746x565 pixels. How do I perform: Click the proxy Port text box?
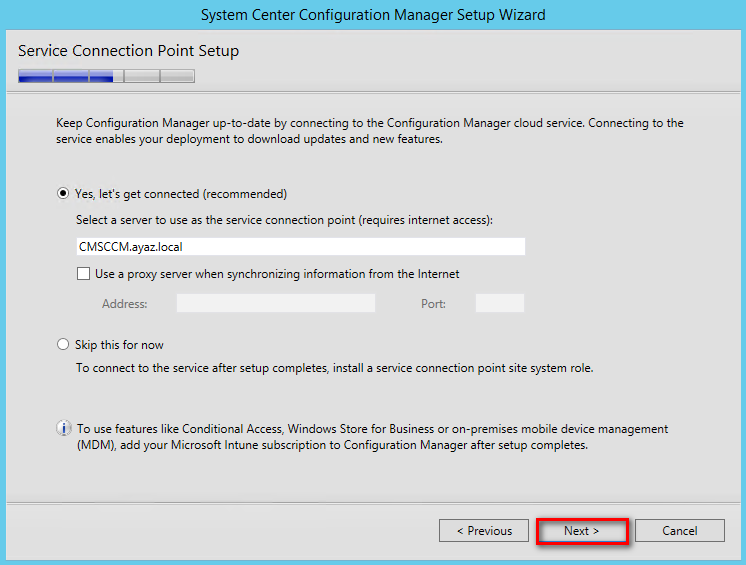(499, 303)
